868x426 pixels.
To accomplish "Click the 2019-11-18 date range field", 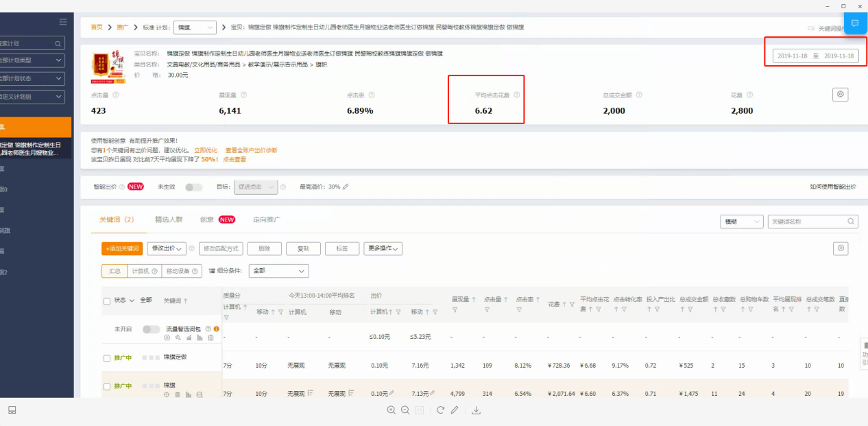I will pos(816,56).
